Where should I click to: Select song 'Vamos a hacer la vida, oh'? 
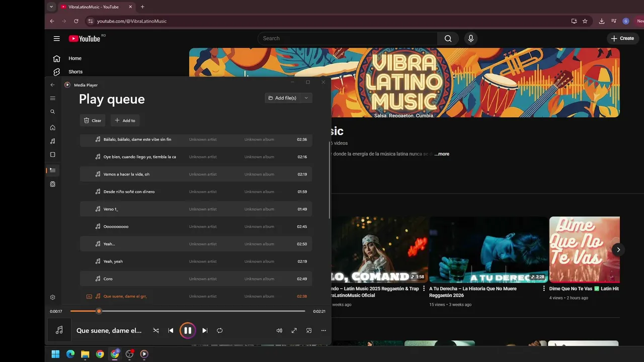pyautogui.click(x=196, y=174)
